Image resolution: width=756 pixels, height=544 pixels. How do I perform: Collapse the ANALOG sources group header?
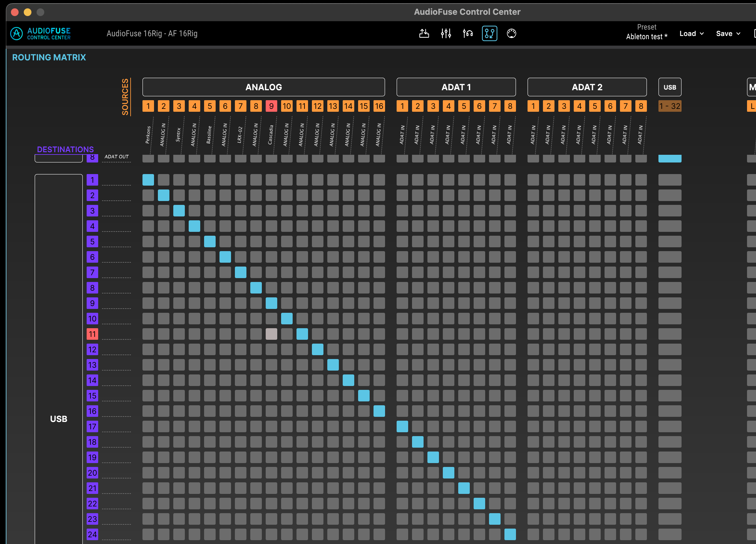click(x=264, y=87)
